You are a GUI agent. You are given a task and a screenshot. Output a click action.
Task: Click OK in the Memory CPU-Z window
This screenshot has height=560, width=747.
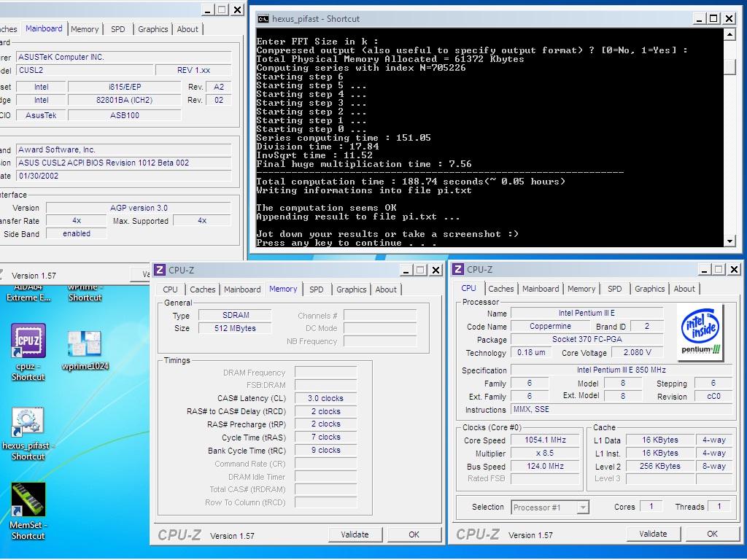[414, 534]
